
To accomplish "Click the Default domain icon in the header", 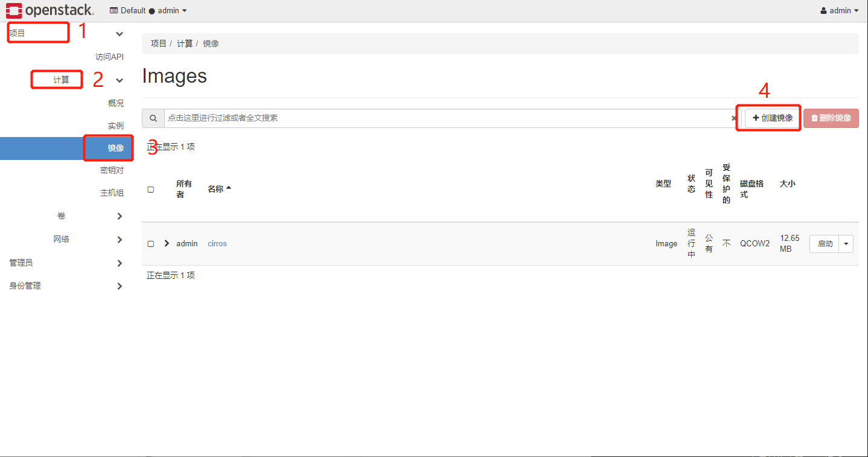I will coord(113,10).
